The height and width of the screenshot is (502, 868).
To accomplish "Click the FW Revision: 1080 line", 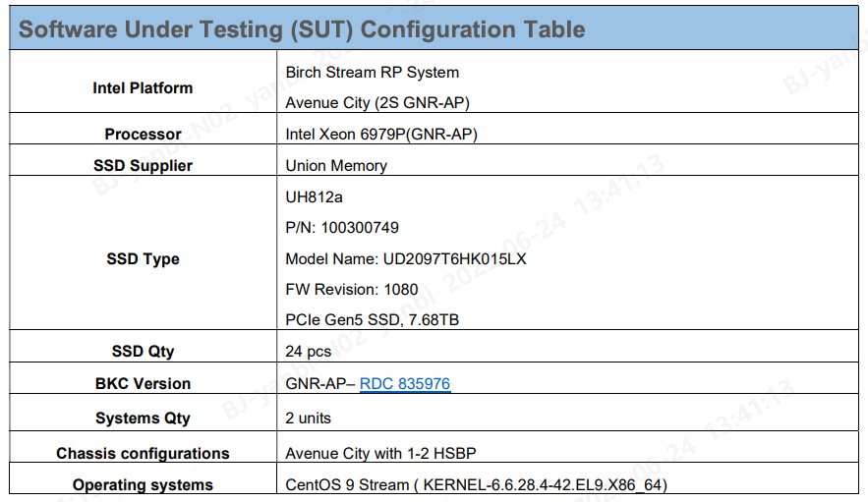I will (351, 290).
